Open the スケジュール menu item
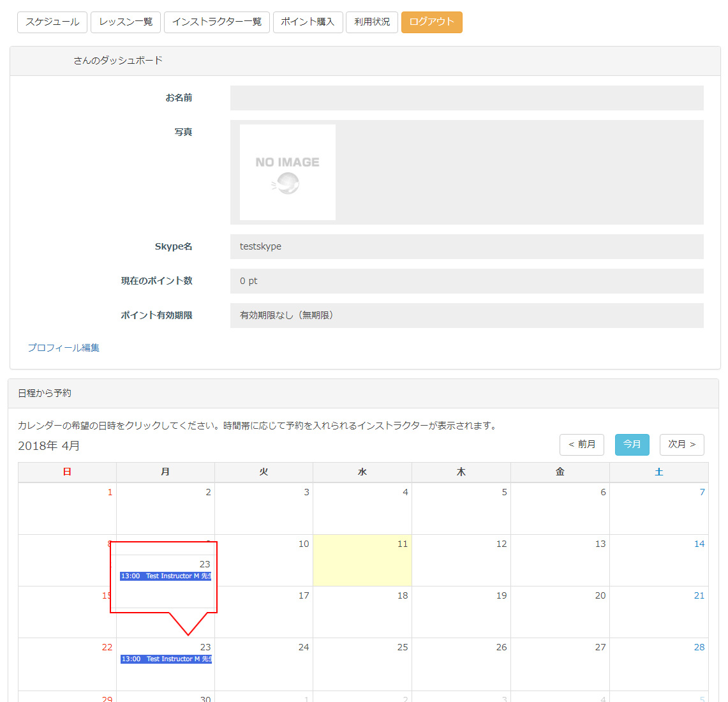The width and height of the screenshot is (728, 702). 52,22
